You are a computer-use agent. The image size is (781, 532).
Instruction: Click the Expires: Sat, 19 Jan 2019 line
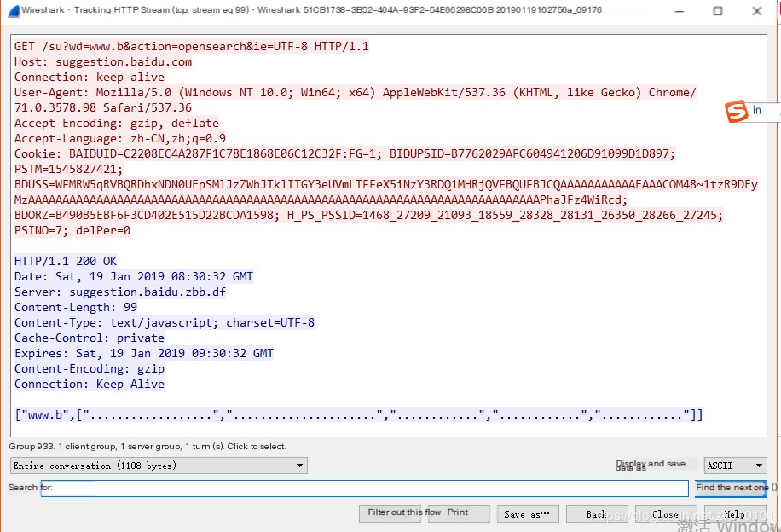pyautogui.click(x=144, y=354)
